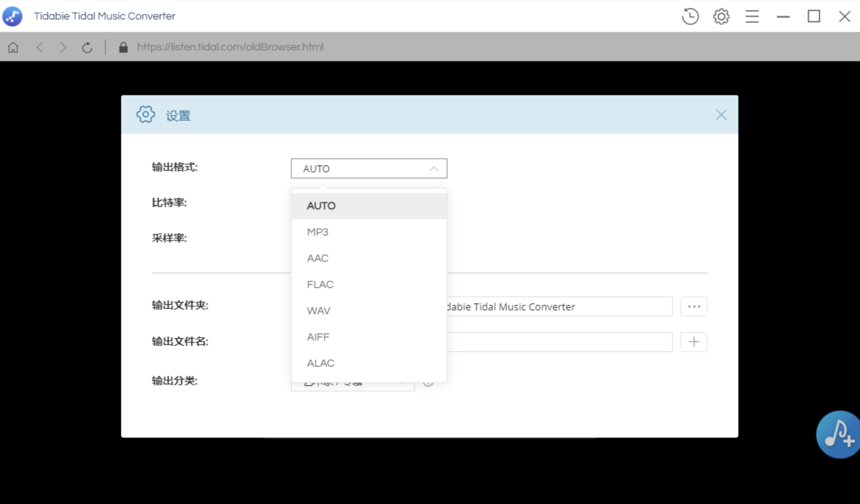Image resolution: width=860 pixels, height=504 pixels.
Task: Click the 采样率 label
Action: coord(169,238)
